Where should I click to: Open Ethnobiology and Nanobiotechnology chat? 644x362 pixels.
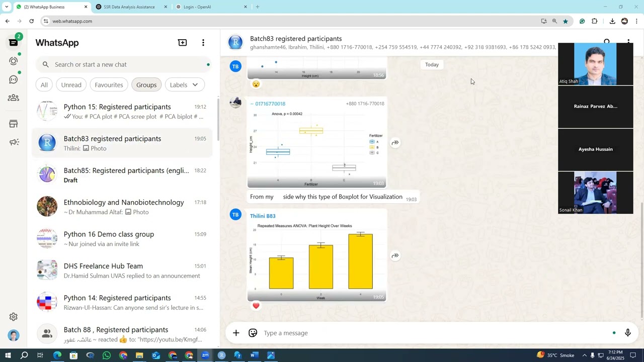point(122,207)
